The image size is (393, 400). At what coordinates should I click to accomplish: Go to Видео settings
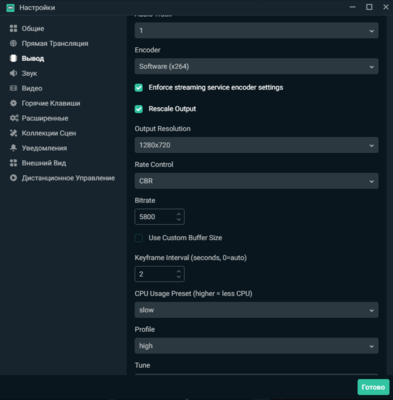pos(32,88)
